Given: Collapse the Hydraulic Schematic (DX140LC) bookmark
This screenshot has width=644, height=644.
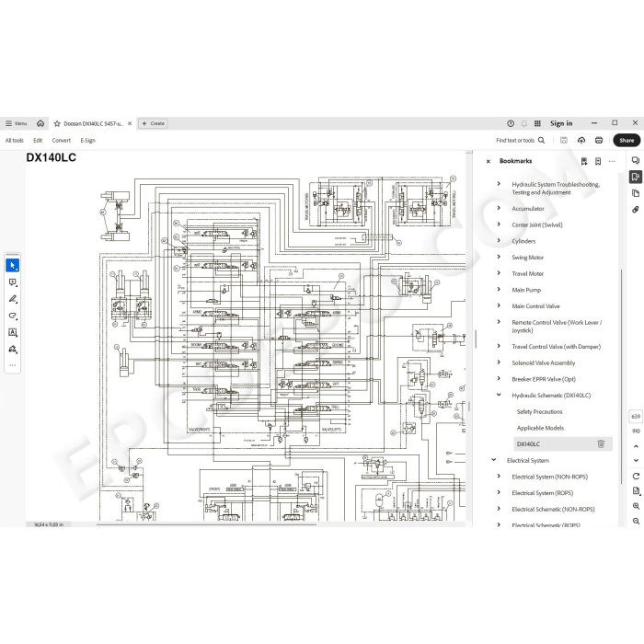Looking at the screenshot, I should [499, 395].
